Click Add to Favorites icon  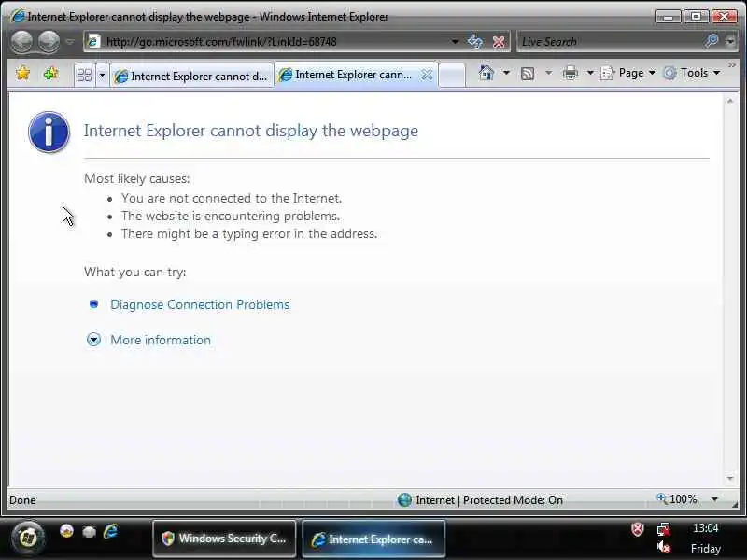[x=50, y=74]
